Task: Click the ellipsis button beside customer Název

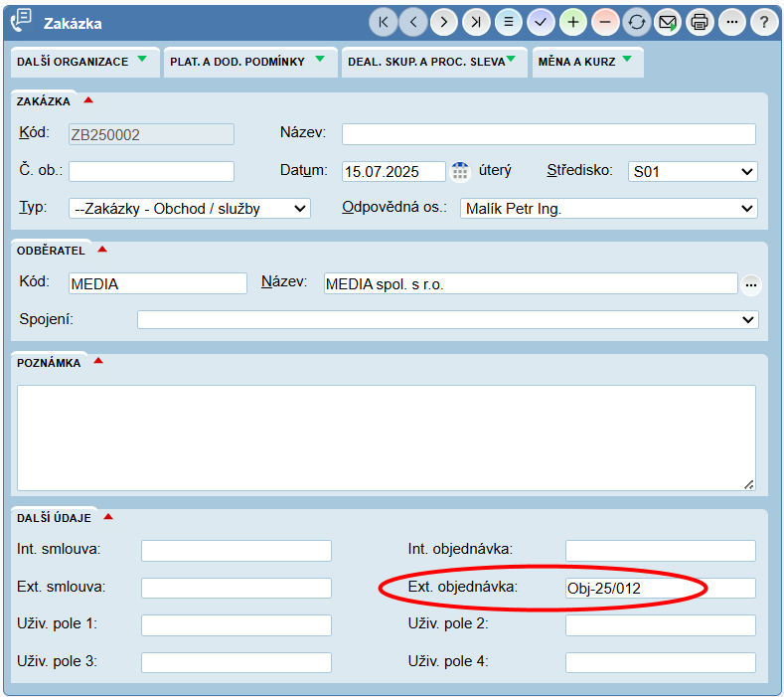Action: (751, 285)
